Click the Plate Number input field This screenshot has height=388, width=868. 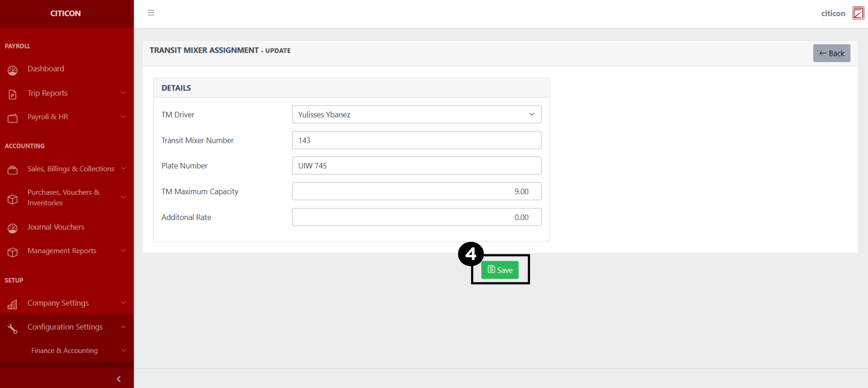tap(417, 166)
